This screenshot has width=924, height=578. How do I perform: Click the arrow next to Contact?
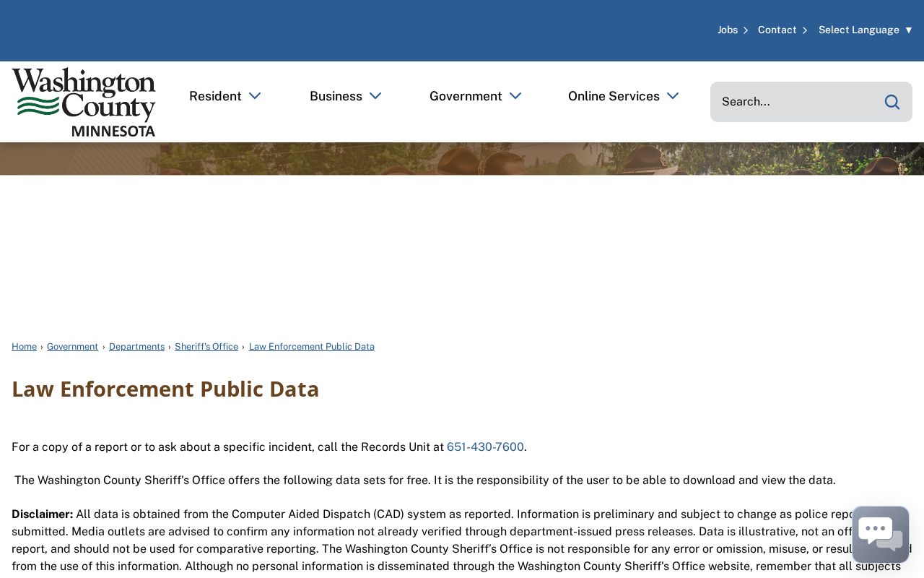tap(805, 30)
